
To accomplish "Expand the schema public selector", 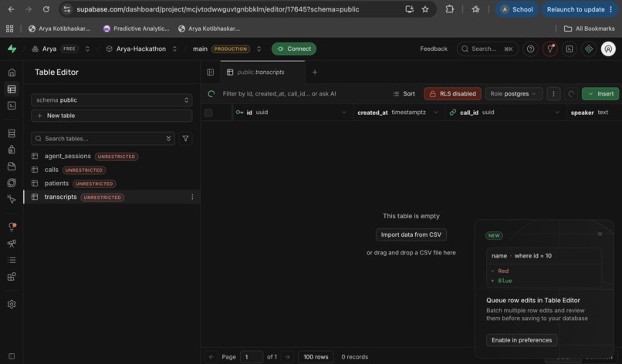I will point(111,100).
